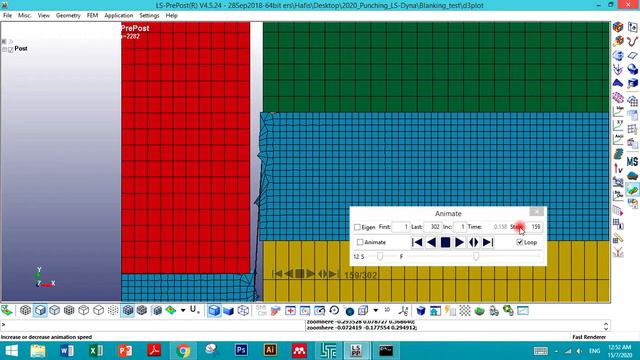Open the FEM menu
Image resolution: width=640 pixels, height=360 pixels.
click(92, 16)
